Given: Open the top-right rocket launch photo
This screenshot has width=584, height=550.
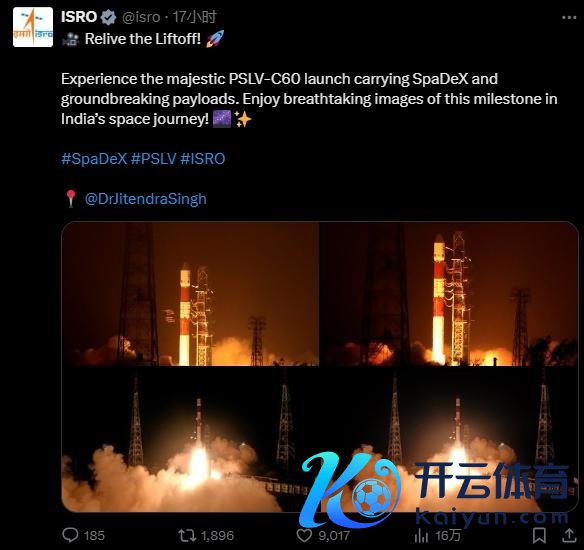Looking at the screenshot, I should [x=449, y=294].
